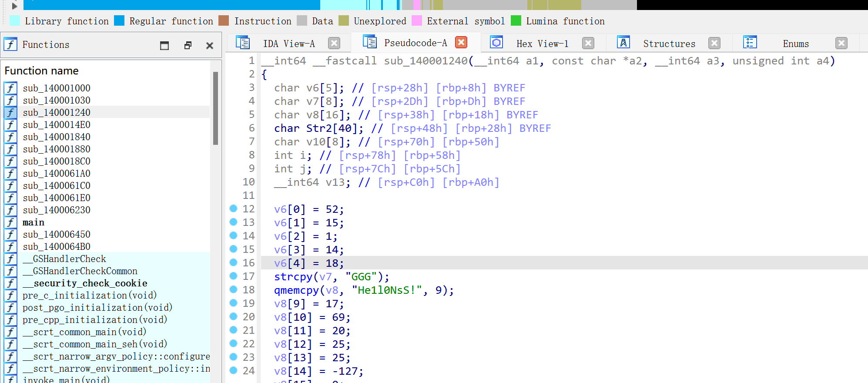Select __GSHandlerCheck in functions list
The image size is (868, 383).
64,259
